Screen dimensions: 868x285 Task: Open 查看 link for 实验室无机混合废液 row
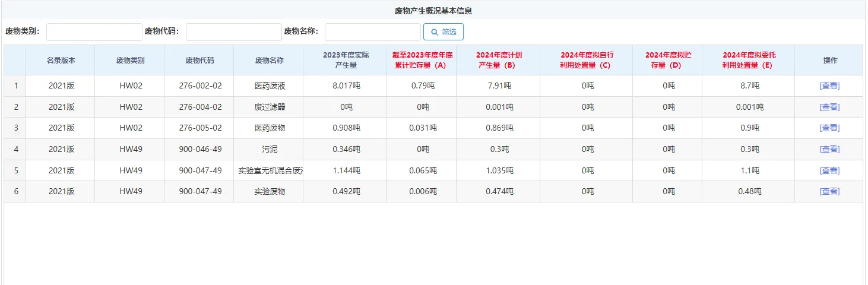pos(829,170)
